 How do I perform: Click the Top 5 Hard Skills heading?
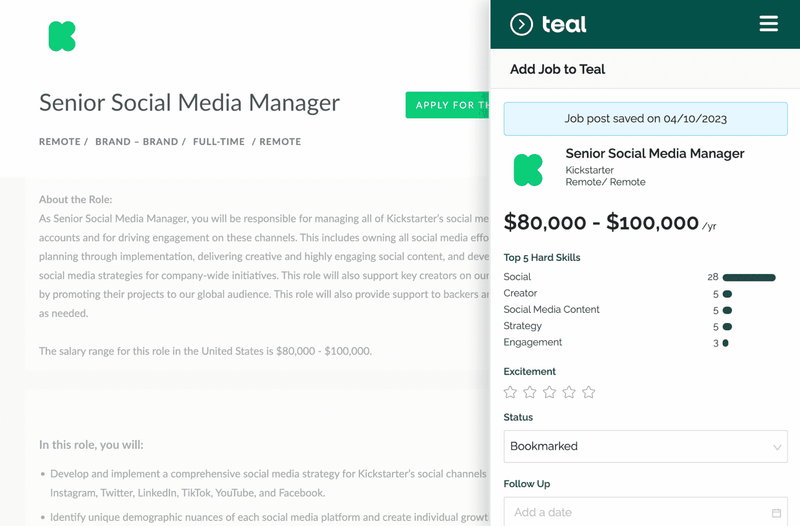pyautogui.click(x=542, y=258)
